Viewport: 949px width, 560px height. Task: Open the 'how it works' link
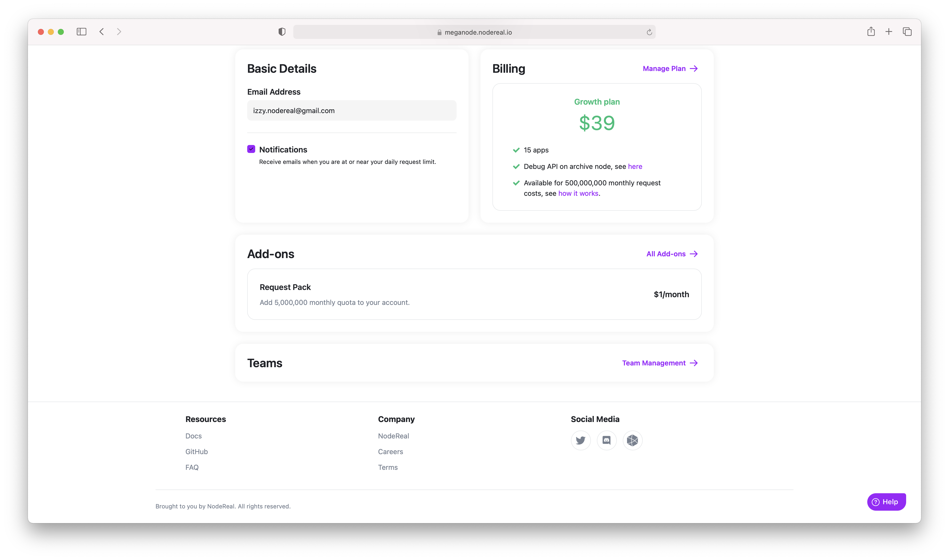point(578,194)
